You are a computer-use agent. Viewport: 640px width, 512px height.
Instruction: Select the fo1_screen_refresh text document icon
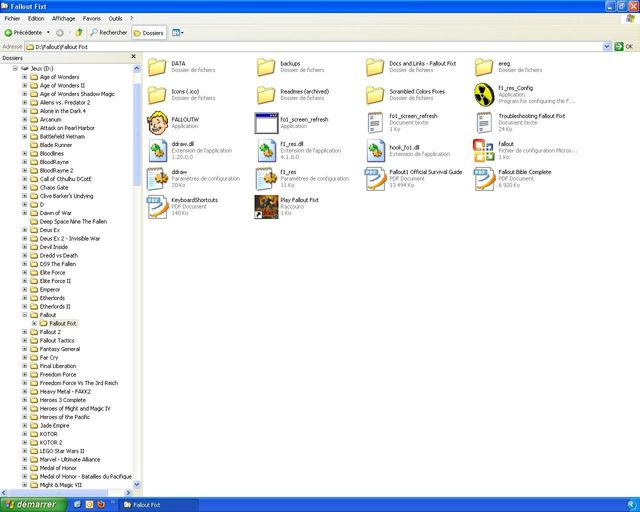click(375, 122)
